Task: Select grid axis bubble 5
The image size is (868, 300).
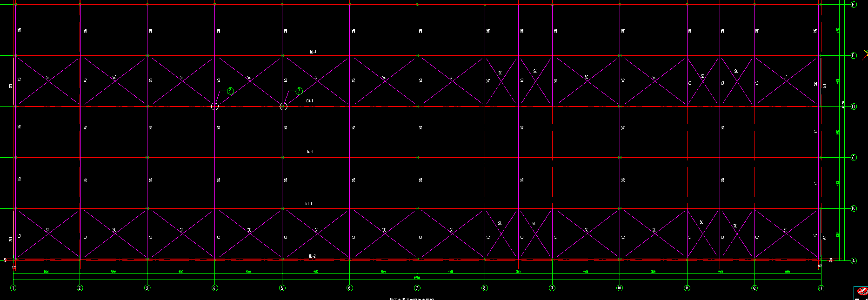Action: tap(282, 288)
